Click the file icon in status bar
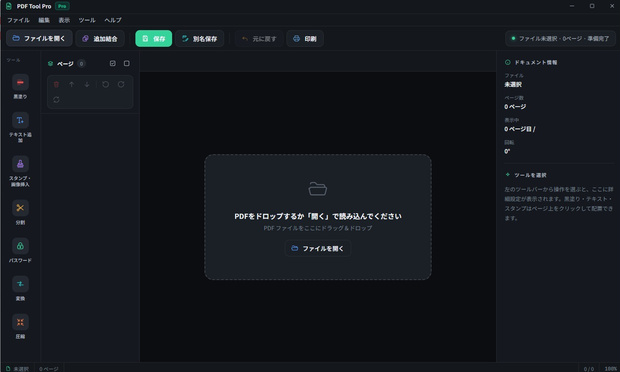The image size is (620, 372). pyautogui.click(x=8, y=368)
